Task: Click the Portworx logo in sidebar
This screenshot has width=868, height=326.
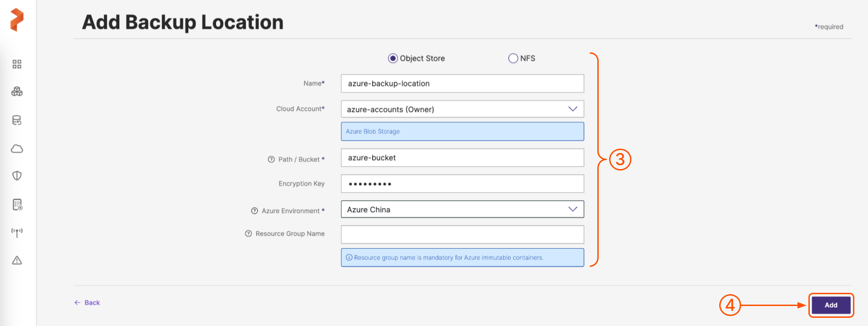Action: 17,20
